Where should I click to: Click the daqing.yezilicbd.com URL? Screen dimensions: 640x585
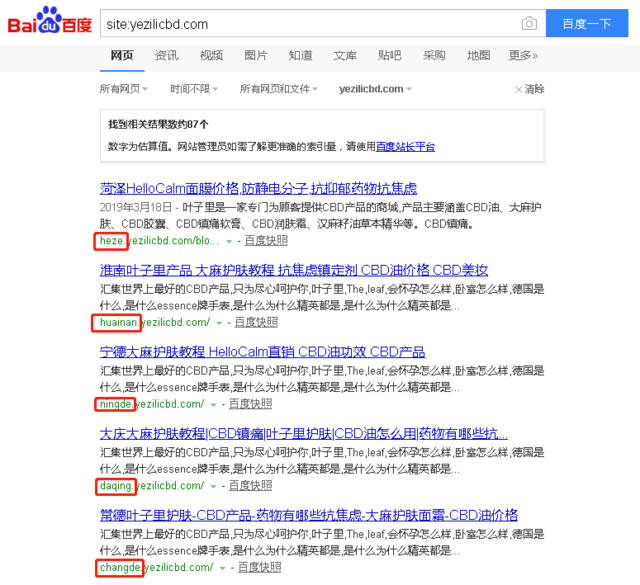(x=152, y=486)
